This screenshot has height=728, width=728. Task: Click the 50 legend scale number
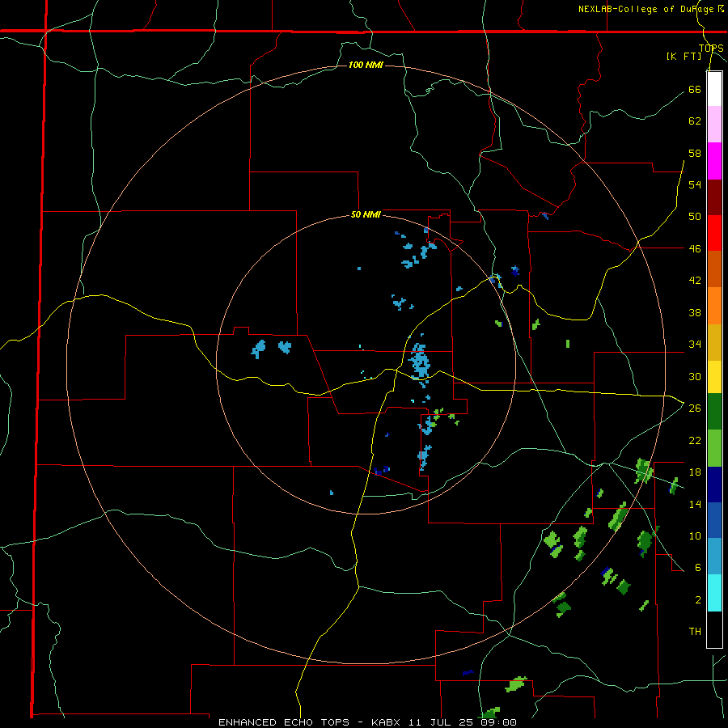coord(695,216)
